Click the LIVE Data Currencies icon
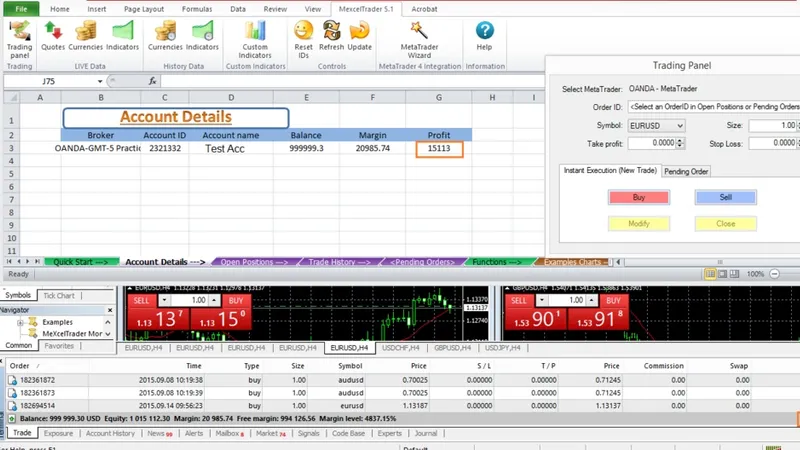 pyautogui.click(x=85, y=36)
